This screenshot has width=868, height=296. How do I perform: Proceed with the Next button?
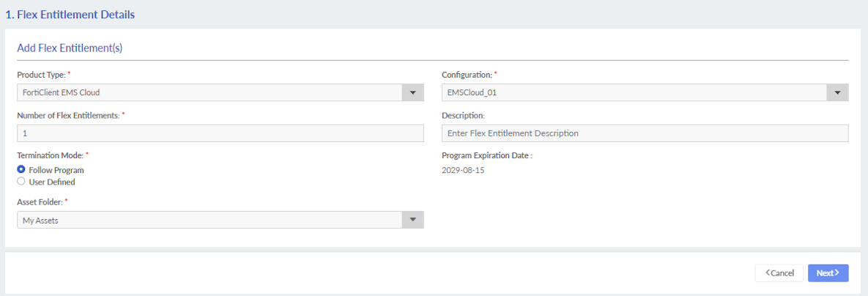click(828, 273)
